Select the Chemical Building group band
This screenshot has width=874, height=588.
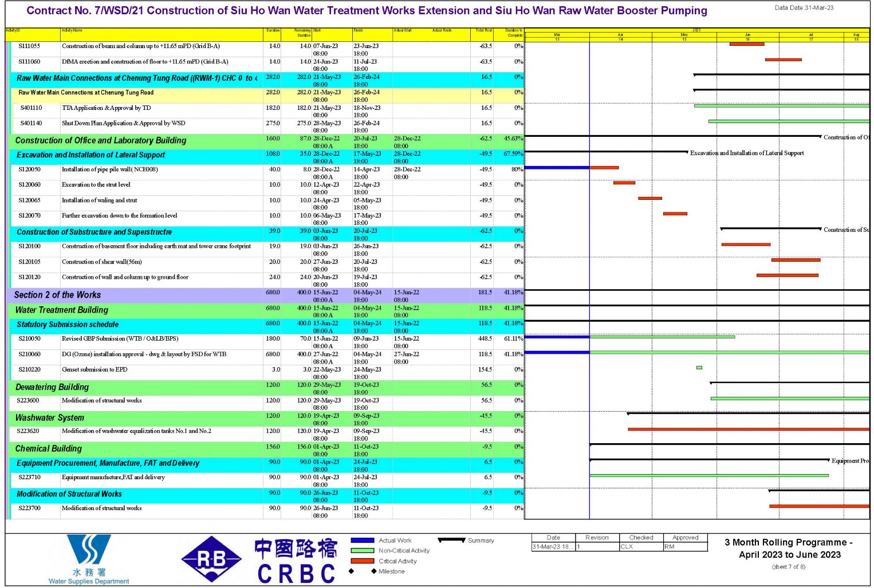point(267,450)
